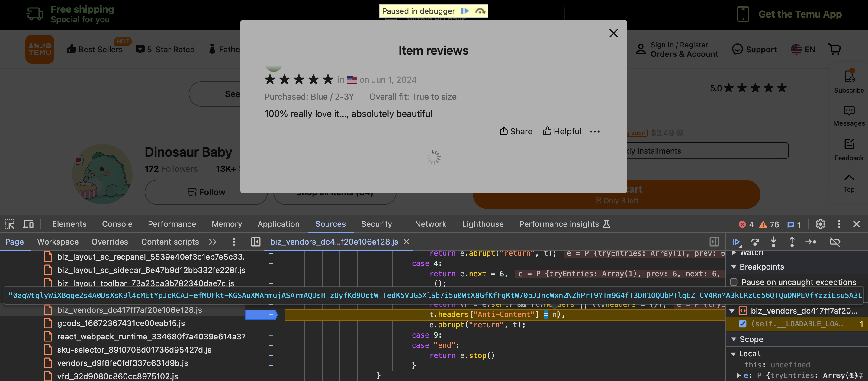Open DevTools customize menu

click(x=839, y=224)
